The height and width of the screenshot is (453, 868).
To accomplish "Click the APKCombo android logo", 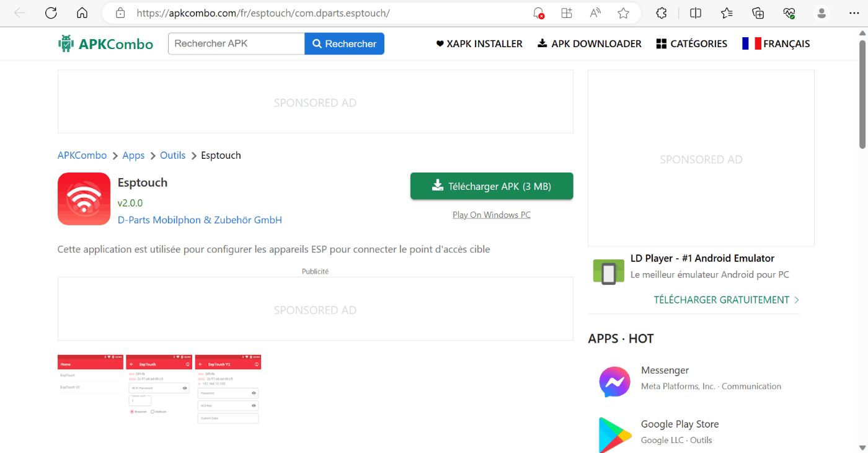I will pyautogui.click(x=65, y=43).
